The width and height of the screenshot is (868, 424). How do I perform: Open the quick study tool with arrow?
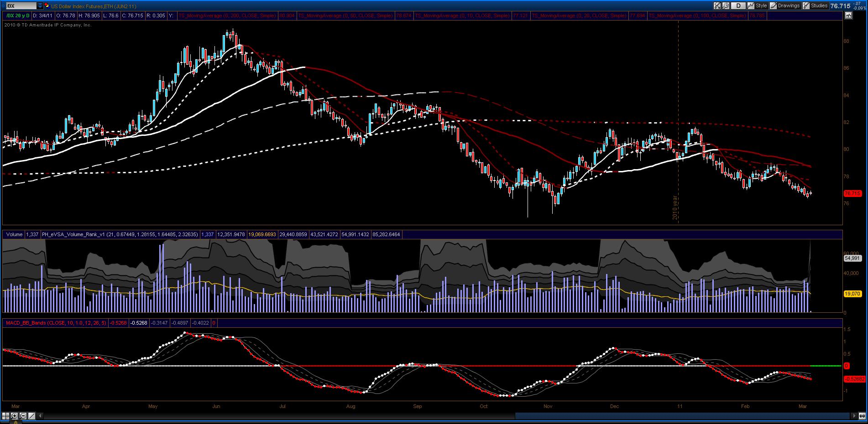tap(717, 6)
